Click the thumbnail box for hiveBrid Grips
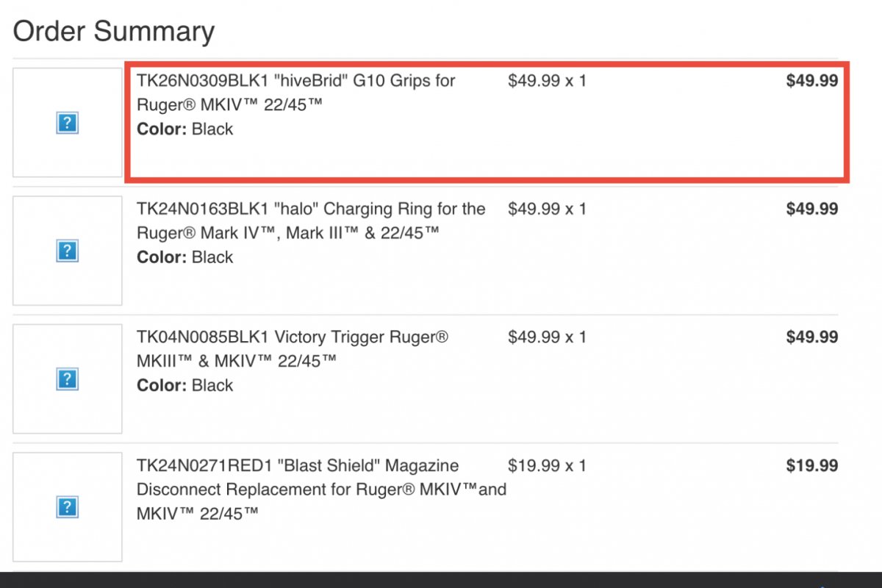The width and height of the screenshot is (882, 588). pos(68,123)
